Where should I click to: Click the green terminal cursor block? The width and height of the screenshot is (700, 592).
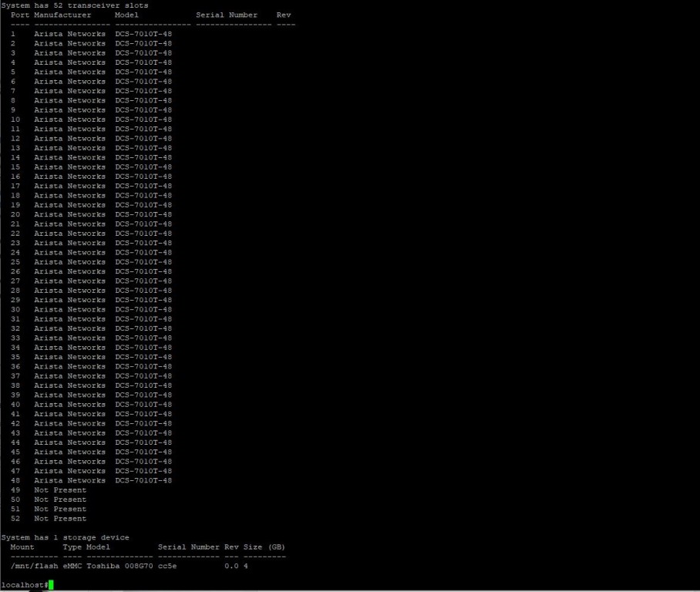(51, 585)
